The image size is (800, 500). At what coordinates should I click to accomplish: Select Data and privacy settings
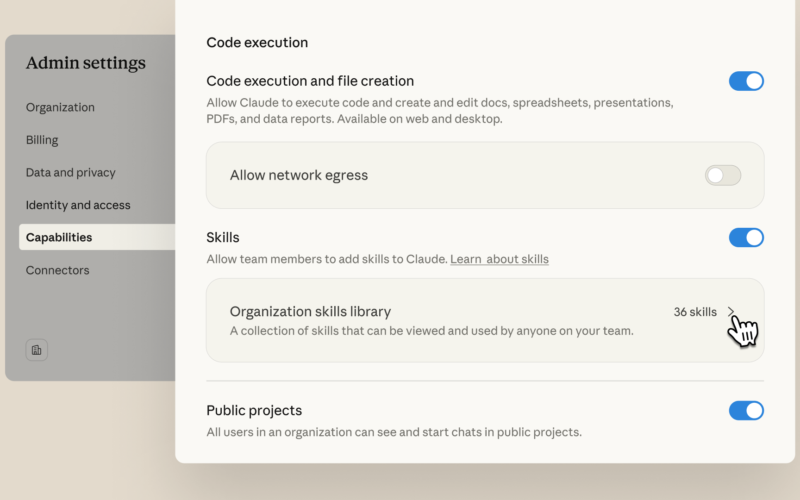(x=70, y=173)
